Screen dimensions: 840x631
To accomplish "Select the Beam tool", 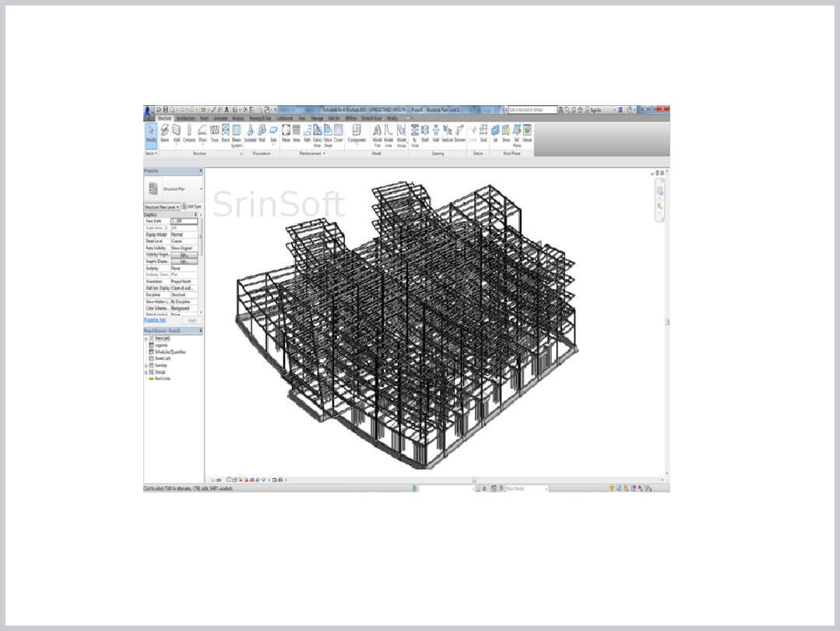I will (x=165, y=134).
